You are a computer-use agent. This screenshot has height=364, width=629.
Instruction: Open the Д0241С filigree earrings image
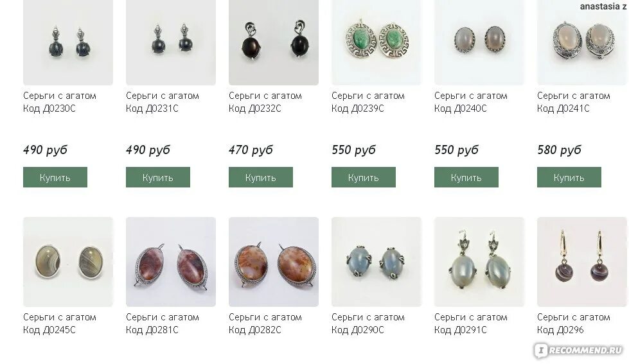click(581, 42)
